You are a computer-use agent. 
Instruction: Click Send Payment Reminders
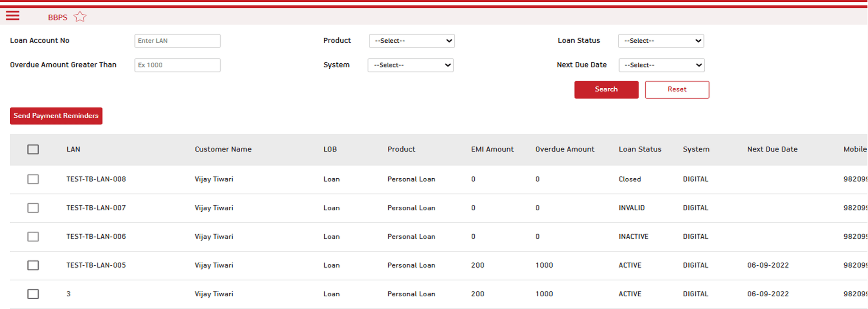(x=56, y=116)
